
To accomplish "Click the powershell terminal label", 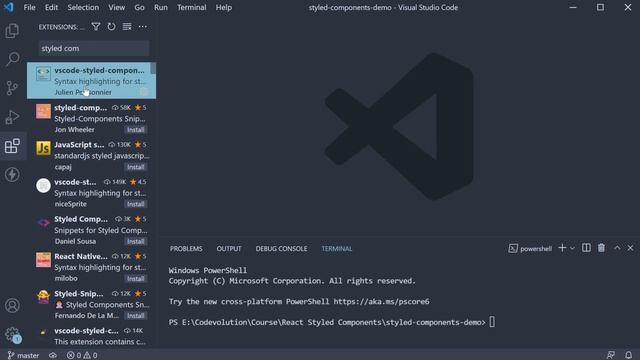I will tap(530, 249).
